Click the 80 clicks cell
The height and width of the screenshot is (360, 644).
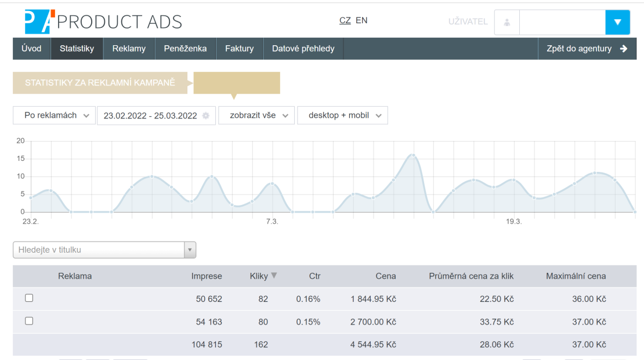263,322
